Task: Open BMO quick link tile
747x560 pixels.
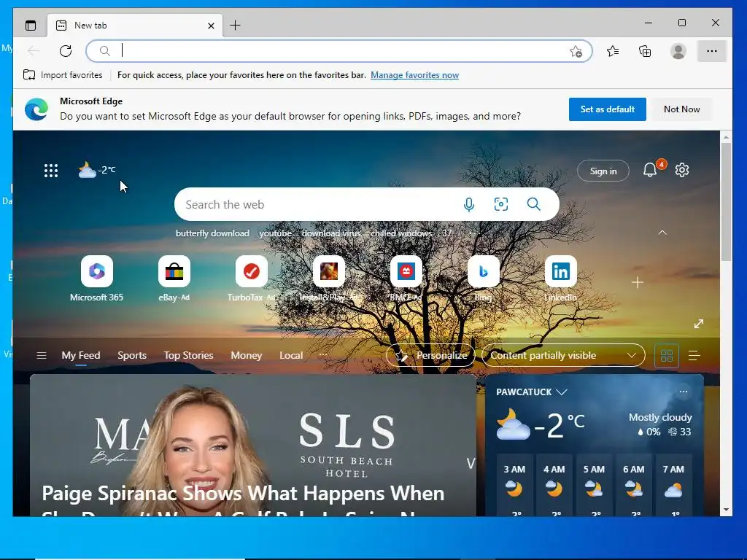Action: [406, 279]
